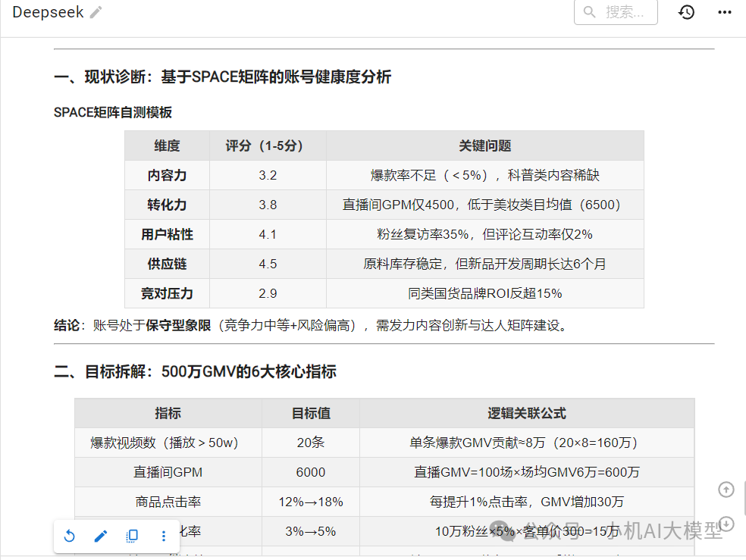The width and height of the screenshot is (746, 560).
Task: Jump to next message with down-arrow circle
Action: [x=727, y=524]
